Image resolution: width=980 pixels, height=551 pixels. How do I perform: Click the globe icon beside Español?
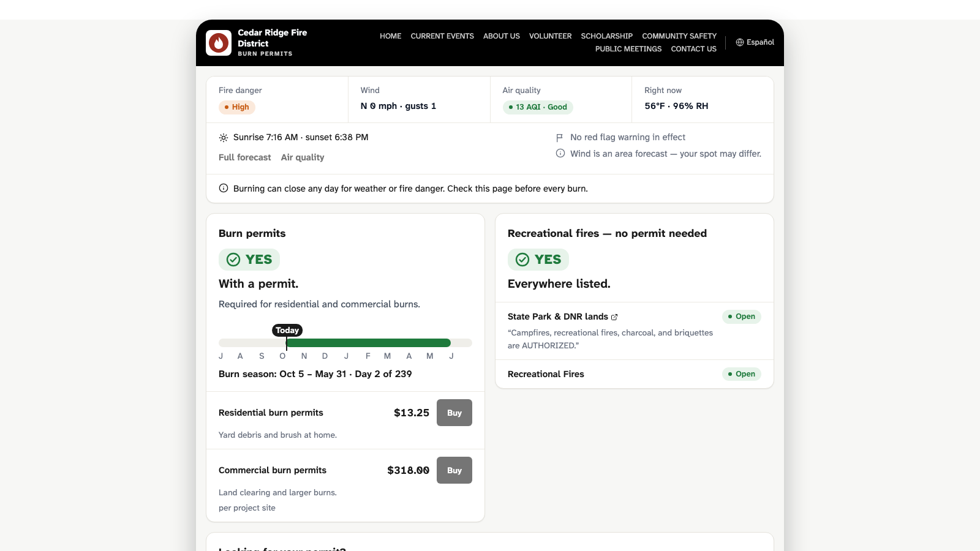[740, 42]
